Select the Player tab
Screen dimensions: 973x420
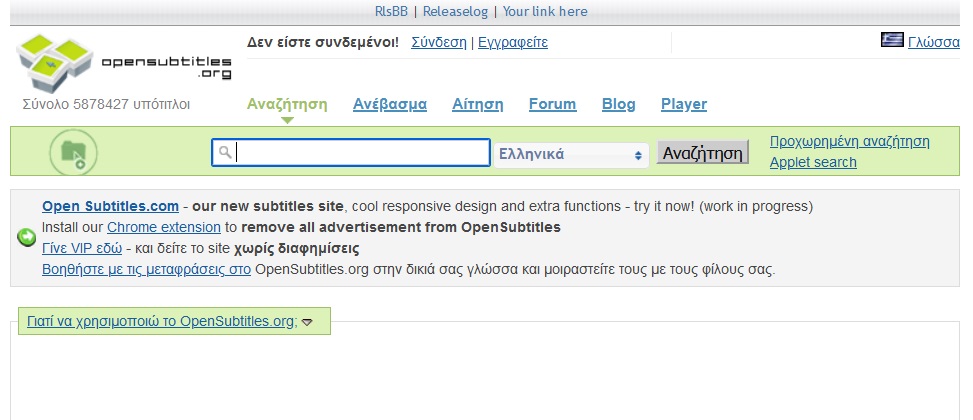pos(684,104)
